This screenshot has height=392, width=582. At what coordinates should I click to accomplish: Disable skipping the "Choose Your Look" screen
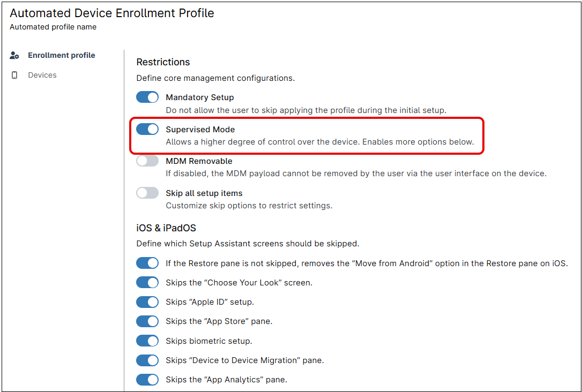pyautogui.click(x=147, y=282)
